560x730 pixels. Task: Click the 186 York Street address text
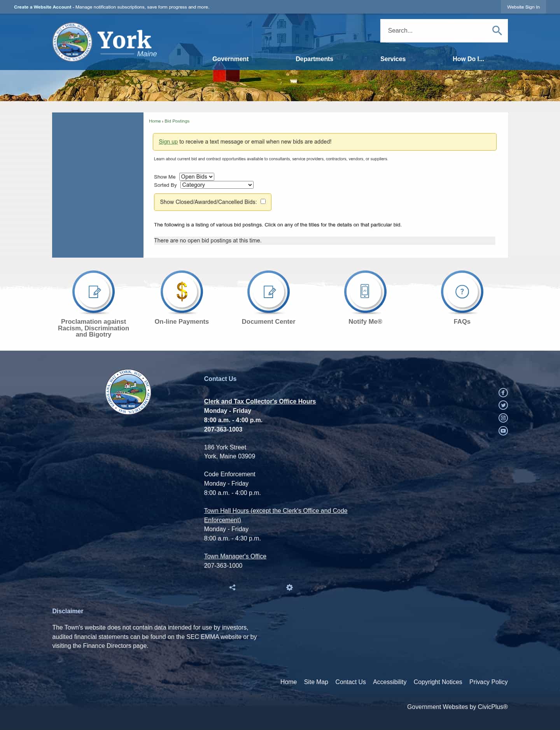(x=225, y=447)
